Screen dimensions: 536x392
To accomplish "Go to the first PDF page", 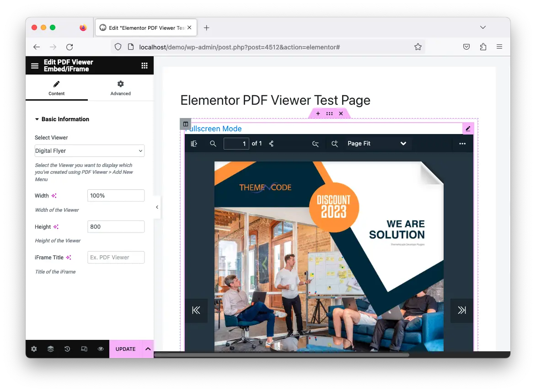I will coord(196,310).
